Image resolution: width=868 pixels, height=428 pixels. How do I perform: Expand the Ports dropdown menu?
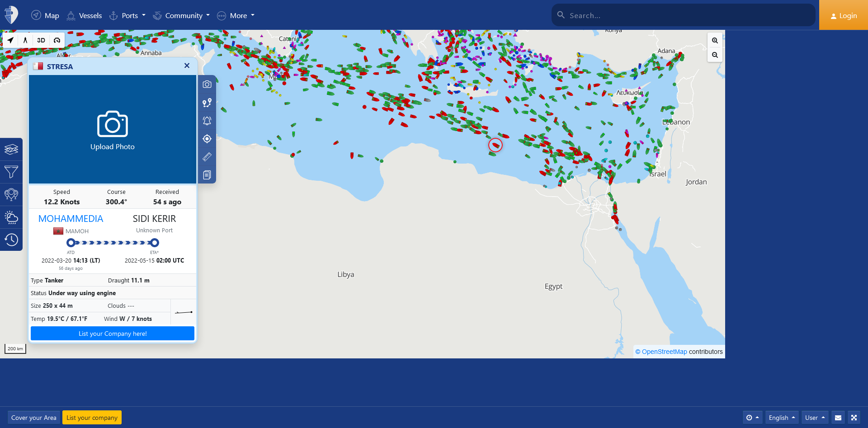click(127, 15)
